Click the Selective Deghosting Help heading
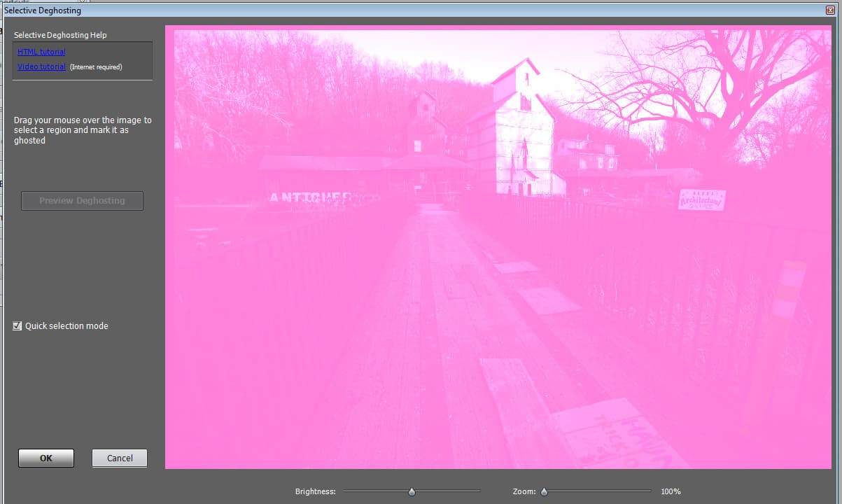842x504 pixels. tap(59, 34)
